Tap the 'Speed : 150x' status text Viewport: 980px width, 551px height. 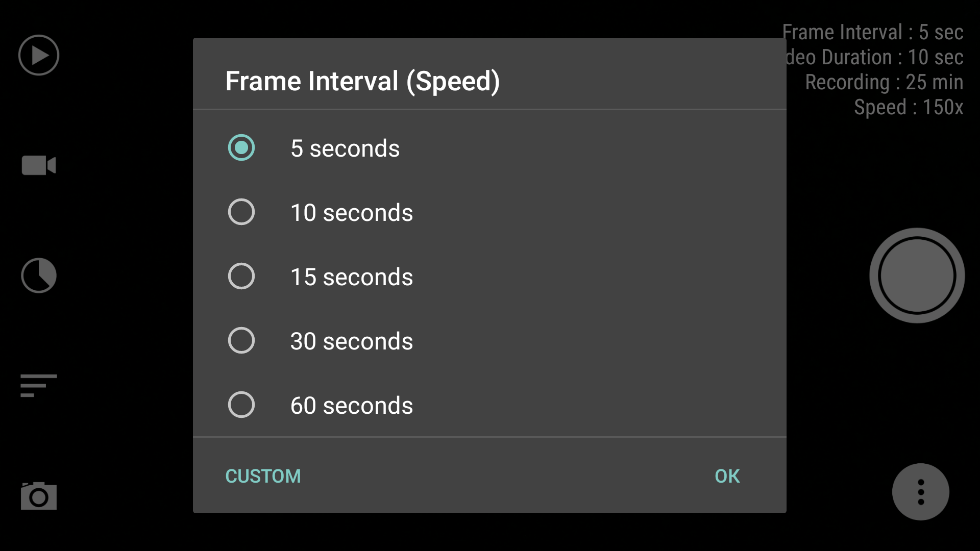pos(909,107)
